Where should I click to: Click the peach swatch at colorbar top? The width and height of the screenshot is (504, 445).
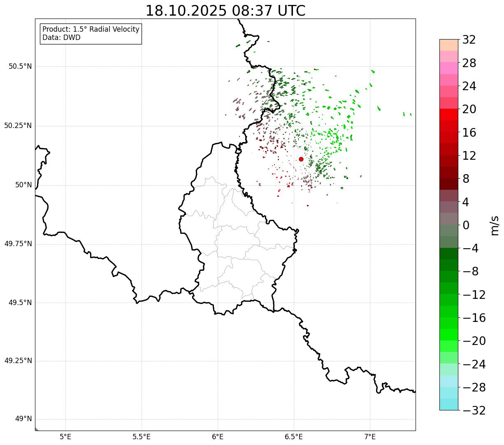449,44
